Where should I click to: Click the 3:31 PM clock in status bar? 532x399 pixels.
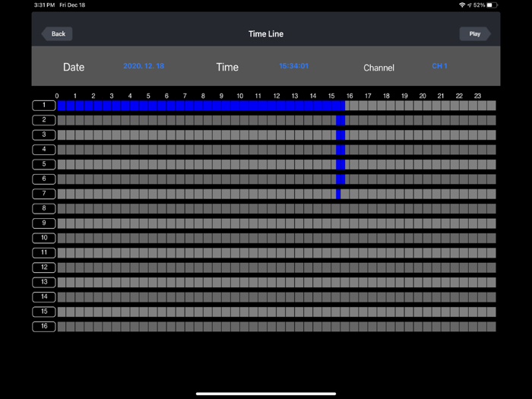tap(44, 5)
